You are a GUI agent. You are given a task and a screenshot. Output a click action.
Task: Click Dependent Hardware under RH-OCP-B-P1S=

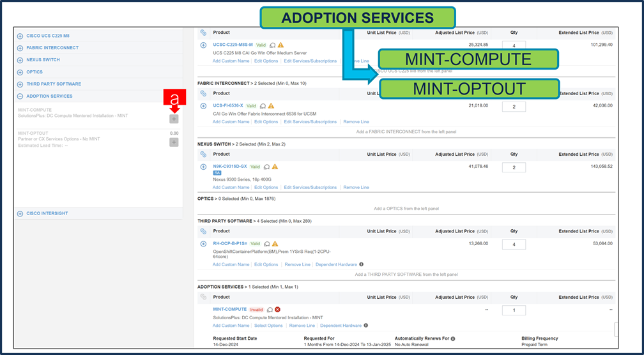[336, 264]
